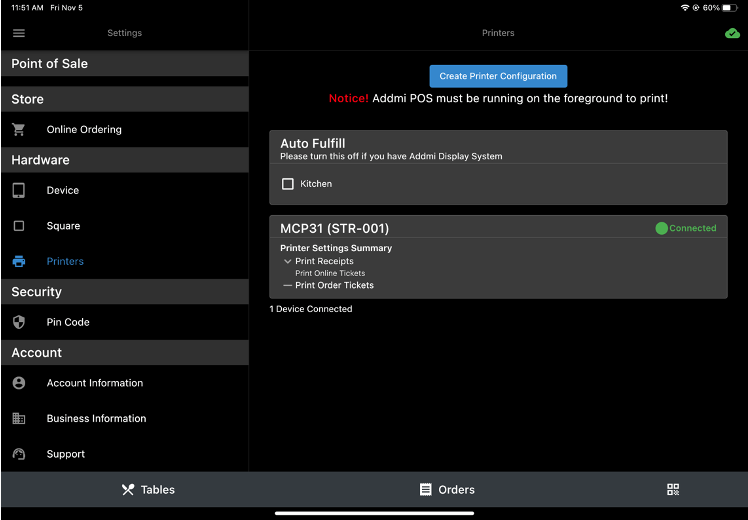Click the shopping cart icon
The image size is (748, 520).
[19, 129]
